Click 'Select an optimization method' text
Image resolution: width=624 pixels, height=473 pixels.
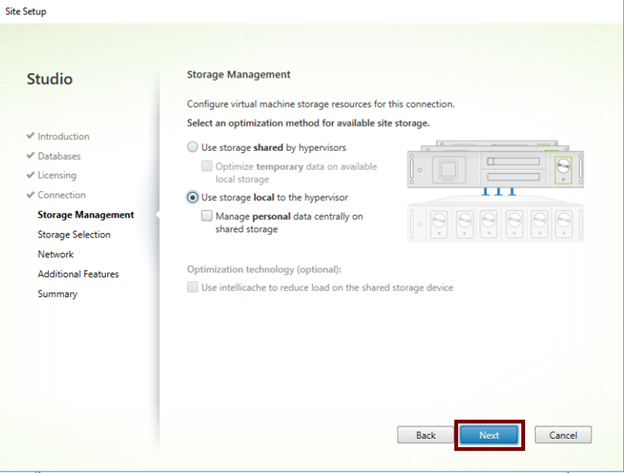308,123
